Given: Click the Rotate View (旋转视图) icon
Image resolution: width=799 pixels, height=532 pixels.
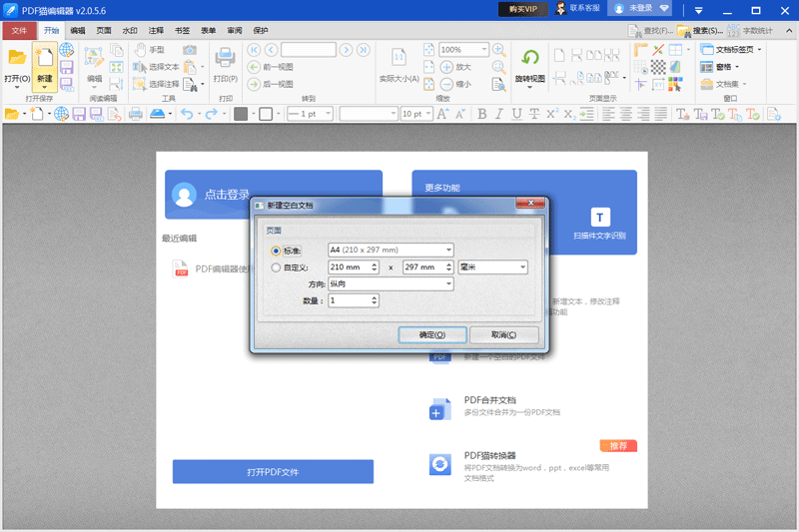Looking at the screenshot, I should click(x=530, y=59).
